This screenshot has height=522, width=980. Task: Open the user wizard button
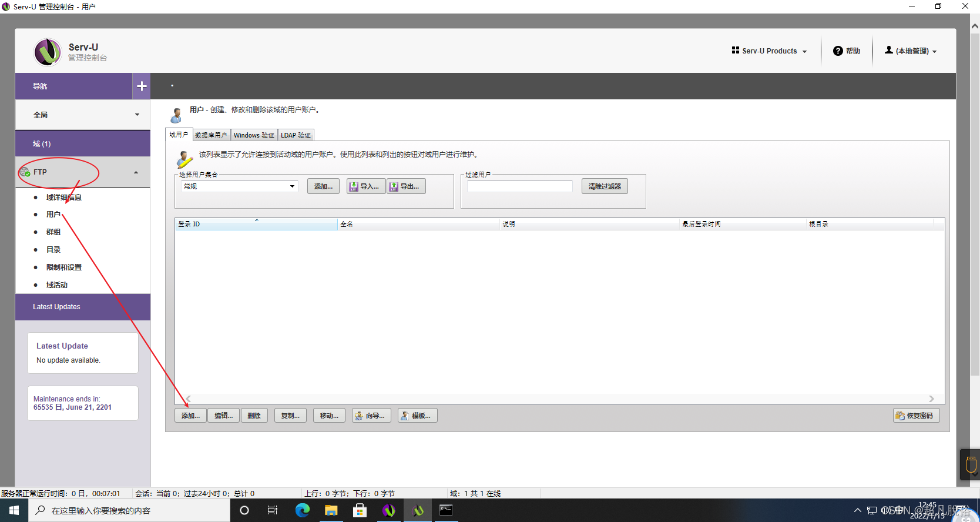371,416
